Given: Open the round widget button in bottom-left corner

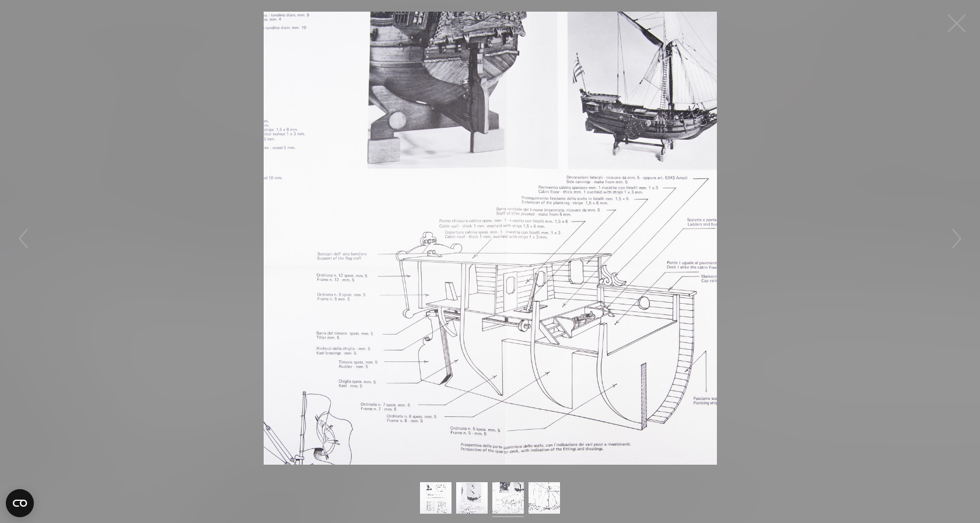Looking at the screenshot, I should pos(20,503).
